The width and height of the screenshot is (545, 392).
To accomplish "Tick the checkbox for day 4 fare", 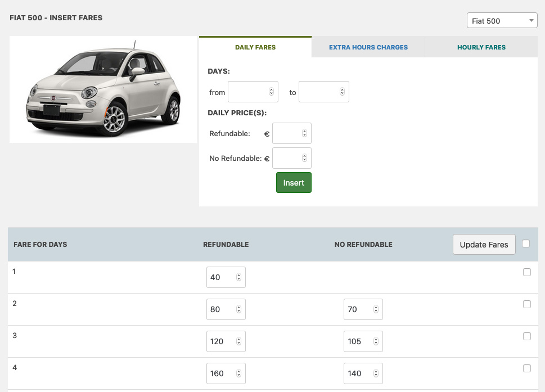I will coord(527,368).
